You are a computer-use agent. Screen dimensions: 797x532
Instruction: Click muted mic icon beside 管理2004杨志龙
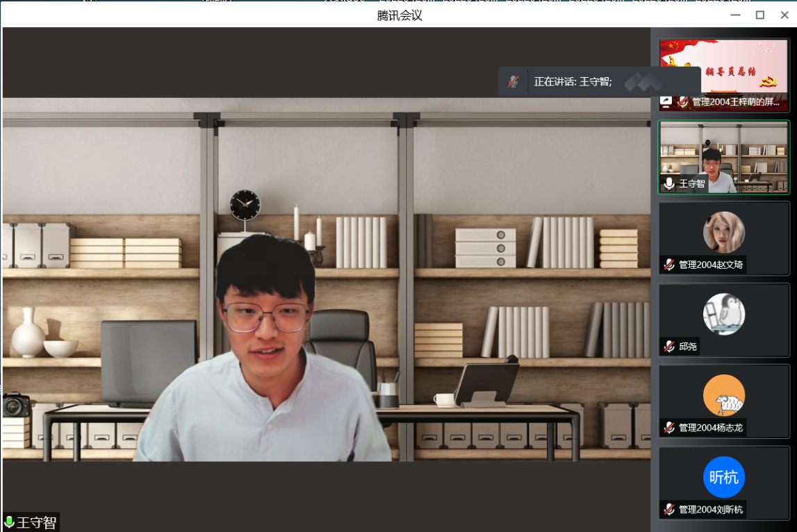(x=669, y=428)
